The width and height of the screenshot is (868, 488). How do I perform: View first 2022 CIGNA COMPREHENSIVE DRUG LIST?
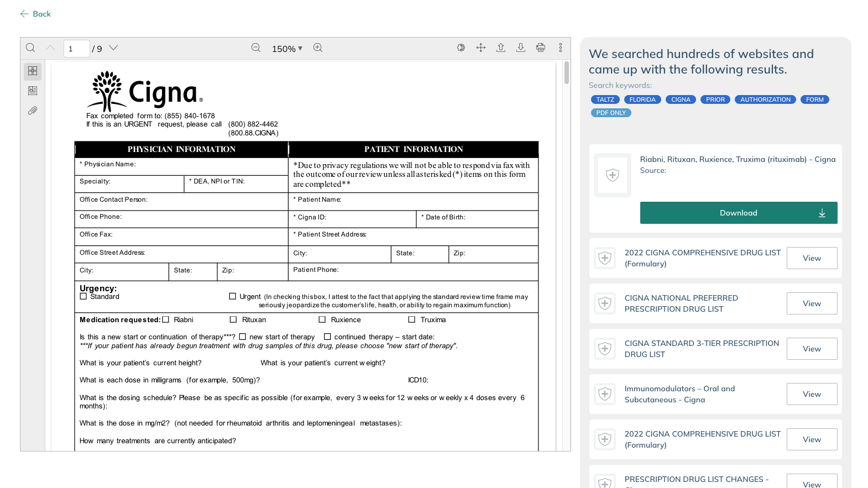pos(812,258)
